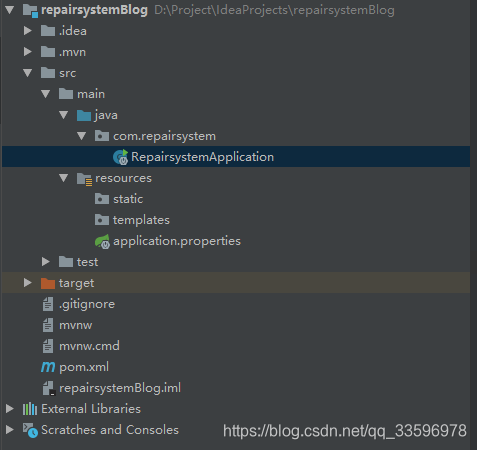Click the orange target folder icon
Viewport: 477px width, 450px height.
tap(48, 283)
